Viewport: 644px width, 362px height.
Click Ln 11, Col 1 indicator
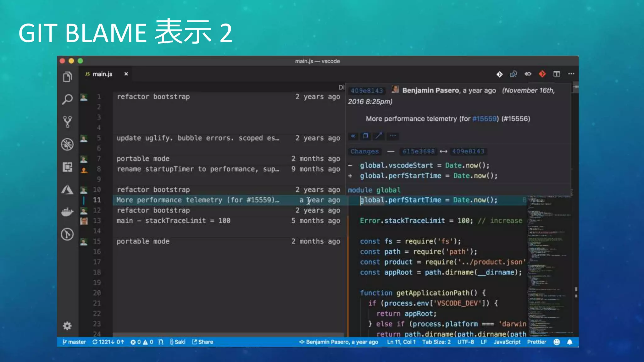(401, 342)
